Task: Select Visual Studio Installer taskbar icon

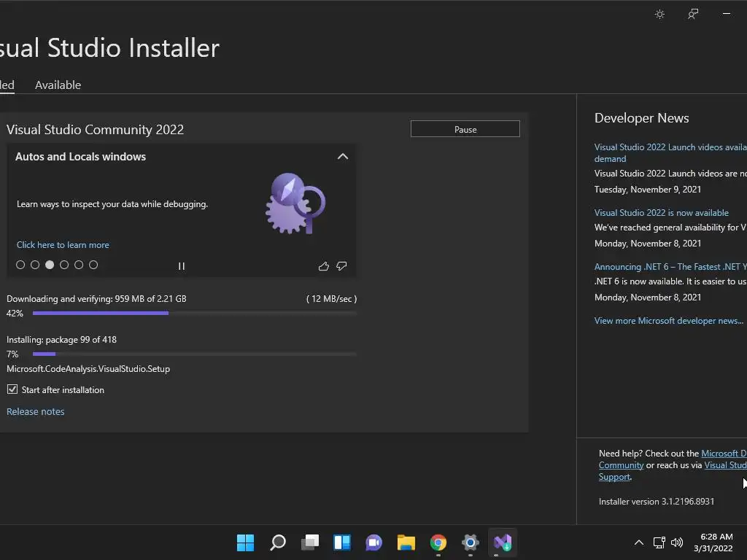Action: [x=503, y=542]
